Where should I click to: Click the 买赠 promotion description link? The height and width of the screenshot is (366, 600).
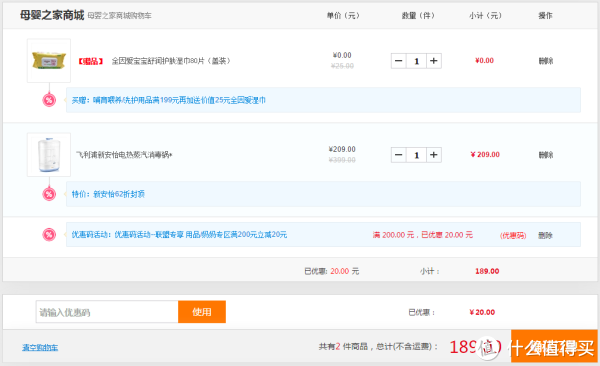pyautogui.click(x=169, y=100)
